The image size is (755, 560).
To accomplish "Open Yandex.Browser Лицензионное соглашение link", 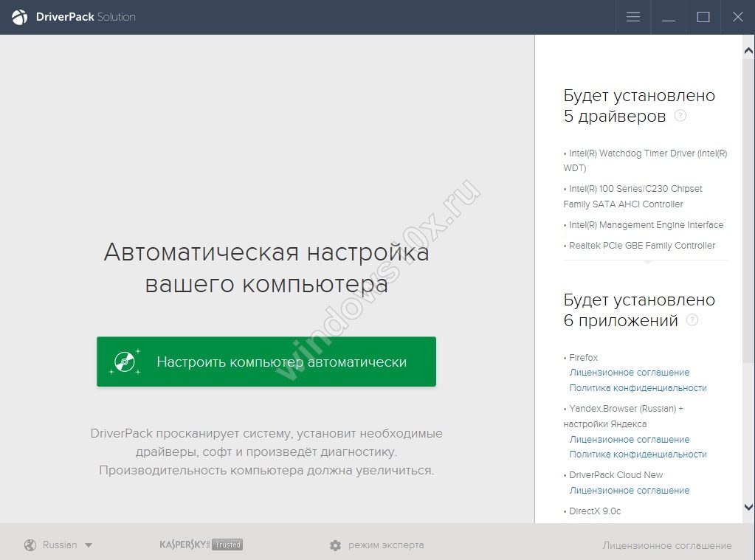I will tap(629, 440).
